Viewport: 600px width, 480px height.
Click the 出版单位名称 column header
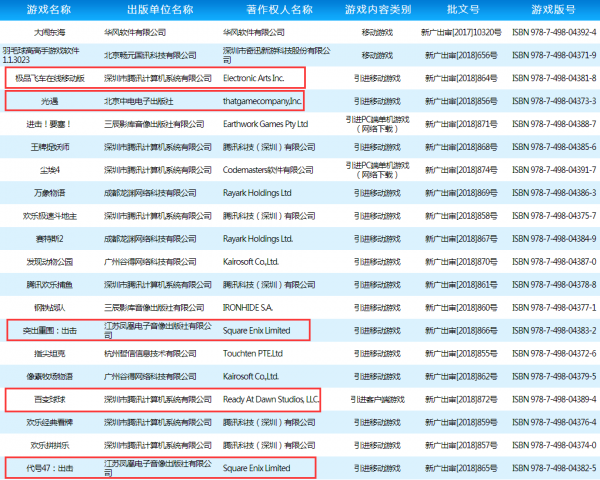(x=160, y=10)
